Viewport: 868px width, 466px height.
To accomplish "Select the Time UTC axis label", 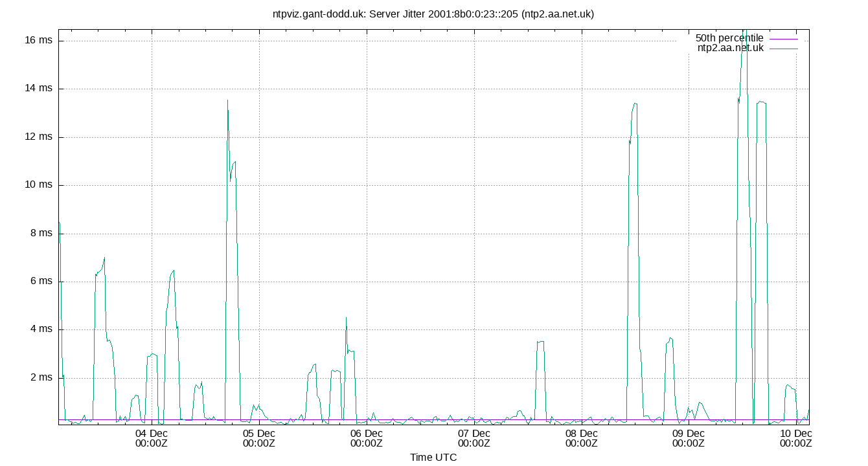I will (x=434, y=458).
